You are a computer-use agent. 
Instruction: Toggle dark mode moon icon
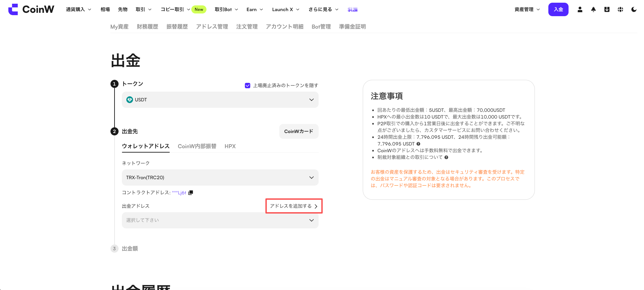(x=634, y=9)
